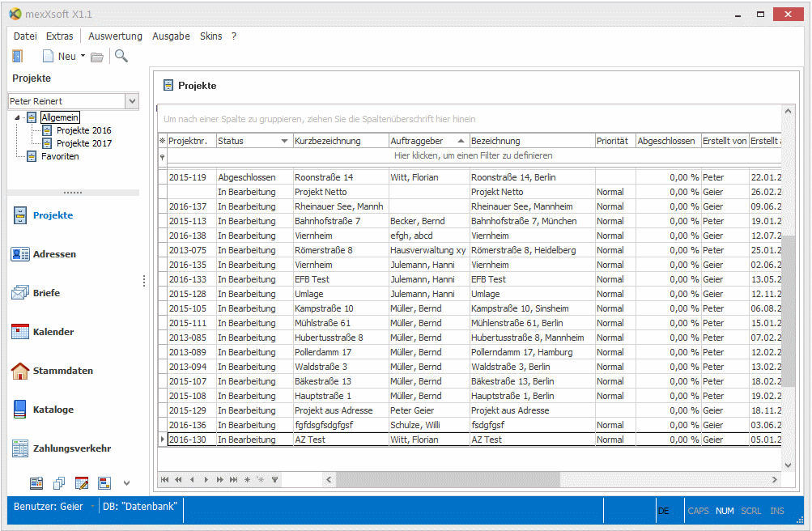
Task: Open the Skins menu
Action: [x=210, y=36]
